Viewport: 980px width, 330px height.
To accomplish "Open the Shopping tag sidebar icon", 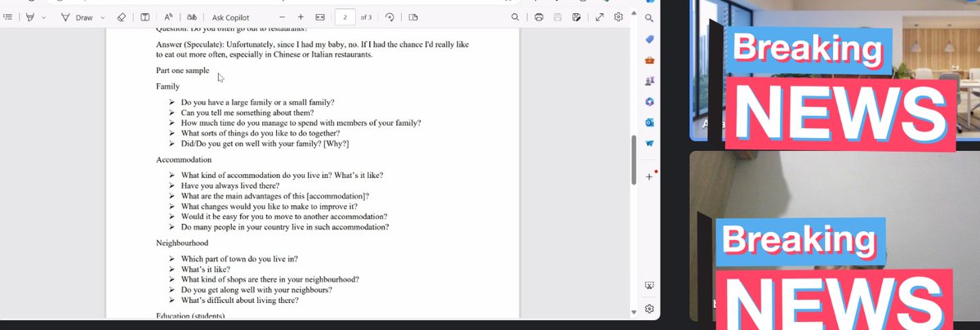I will pyautogui.click(x=649, y=39).
